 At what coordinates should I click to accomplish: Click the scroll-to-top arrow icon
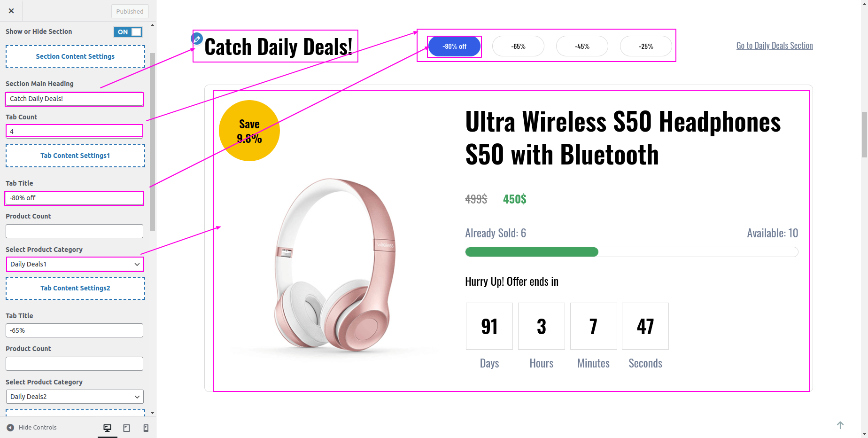tap(840, 425)
